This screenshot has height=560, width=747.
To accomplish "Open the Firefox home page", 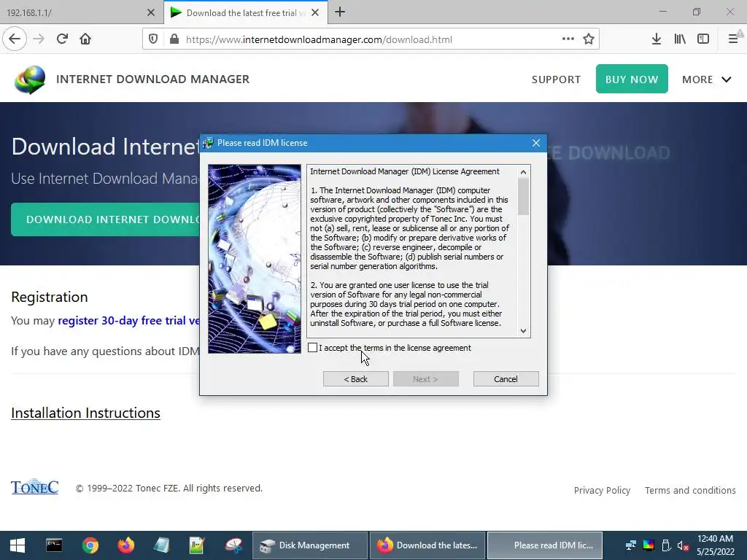I will (85, 39).
